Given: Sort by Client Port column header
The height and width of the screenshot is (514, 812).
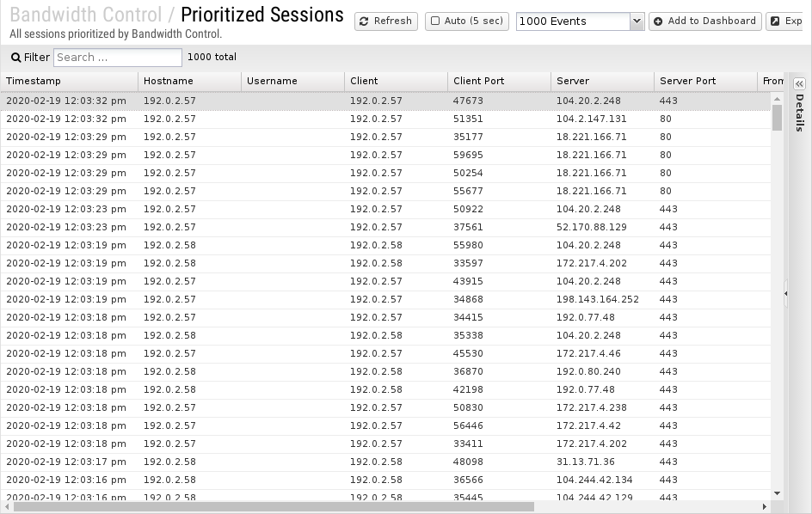Looking at the screenshot, I should click(x=499, y=82).
